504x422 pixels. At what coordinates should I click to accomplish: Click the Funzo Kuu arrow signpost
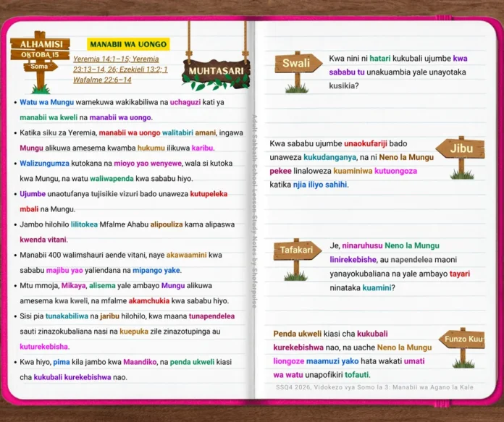[x=462, y=347]
